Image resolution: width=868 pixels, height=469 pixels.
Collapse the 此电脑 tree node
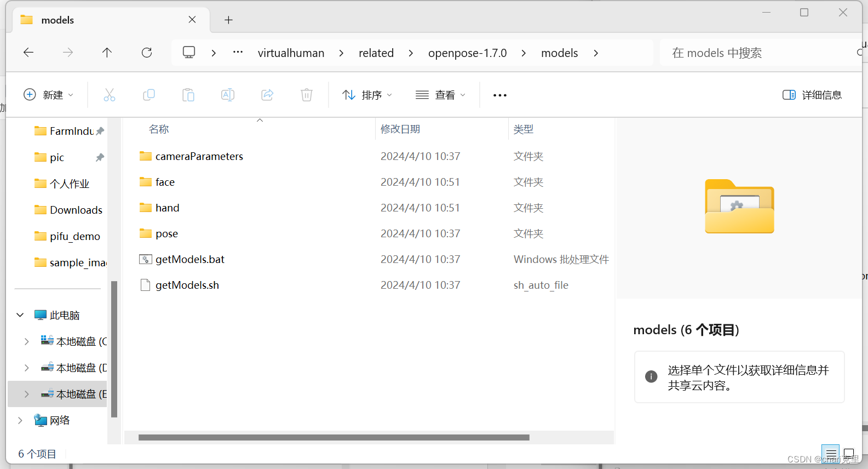click(x=20, y=315)
